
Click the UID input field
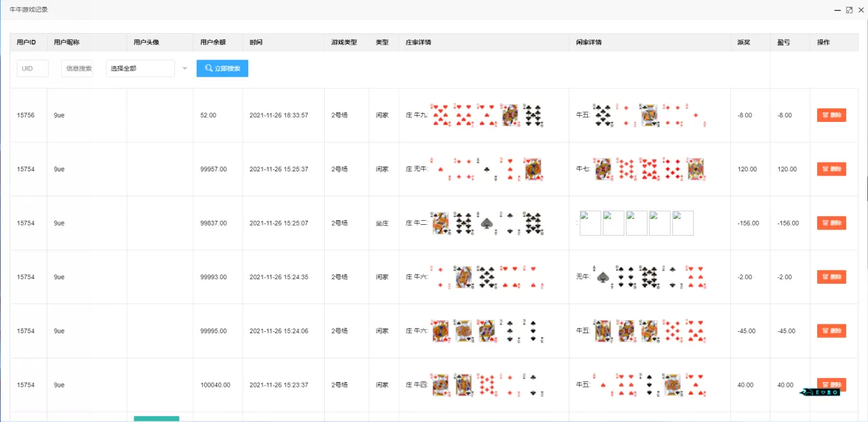coord(32,68)
